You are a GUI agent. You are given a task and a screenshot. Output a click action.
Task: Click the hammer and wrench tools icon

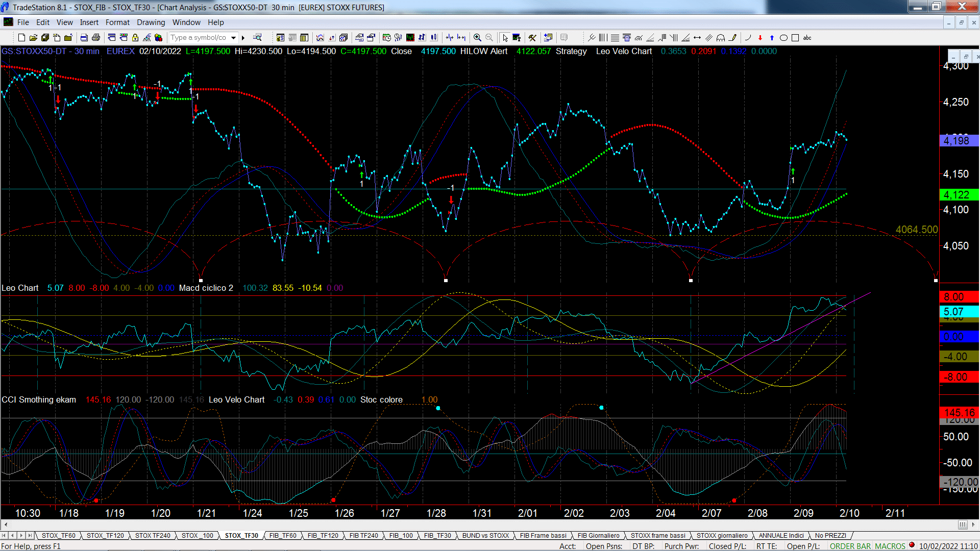pyautogui.click(x=532, y=38)
